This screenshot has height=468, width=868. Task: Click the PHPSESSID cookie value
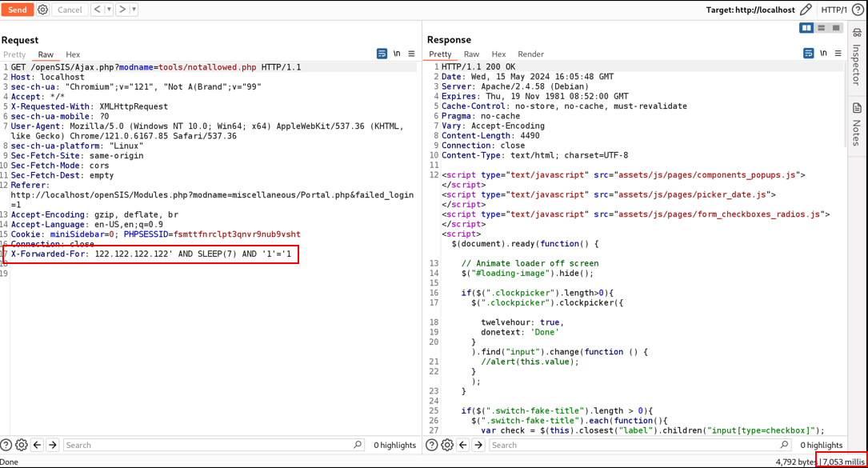[237, 234]
